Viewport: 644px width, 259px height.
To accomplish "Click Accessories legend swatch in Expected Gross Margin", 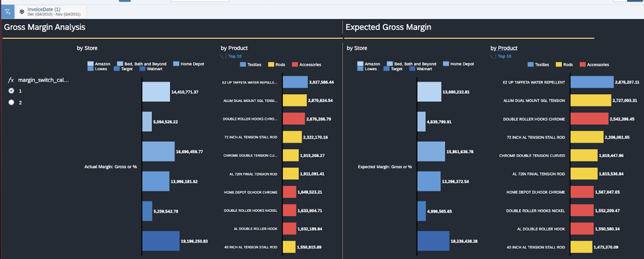I will tap(583, 65).
